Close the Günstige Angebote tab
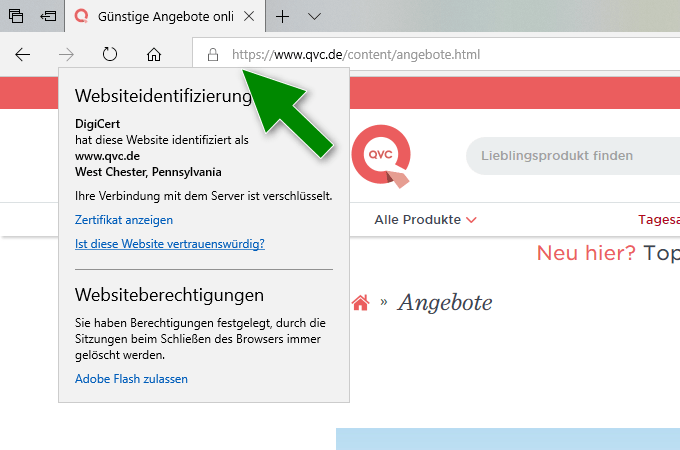Image resolution: width=680 pixels, height=450 pixels. pyautogui.click(x=249, y=16)
